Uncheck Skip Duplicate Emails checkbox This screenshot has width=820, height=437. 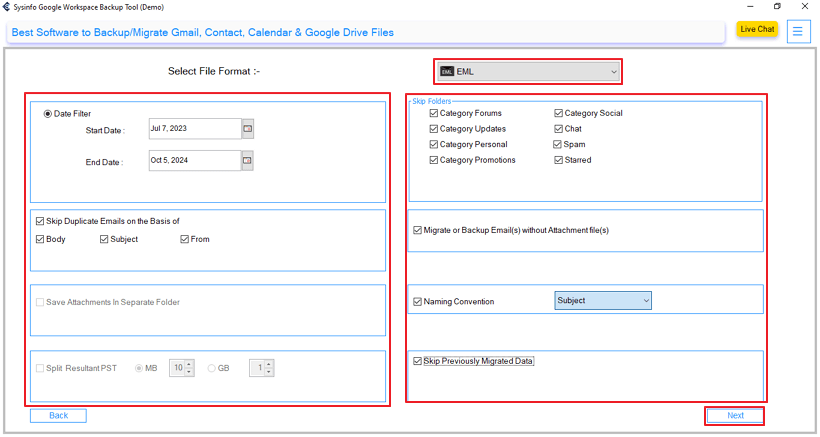(40, 221)
